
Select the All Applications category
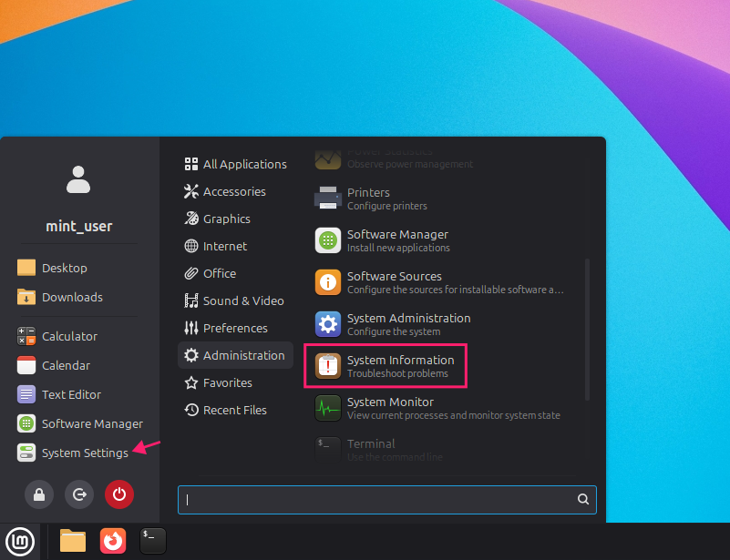235,164
